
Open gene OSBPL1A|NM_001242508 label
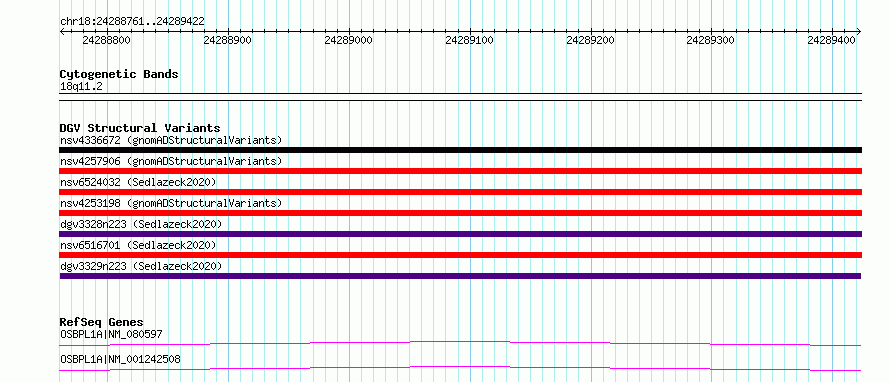coord(120,359)
